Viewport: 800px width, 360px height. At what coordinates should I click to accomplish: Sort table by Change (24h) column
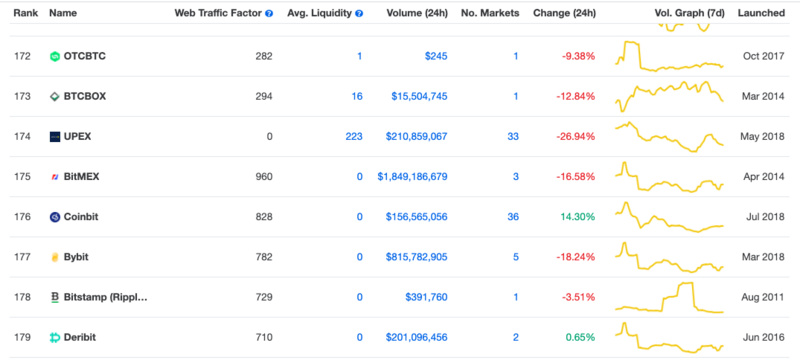coord(564,13)
